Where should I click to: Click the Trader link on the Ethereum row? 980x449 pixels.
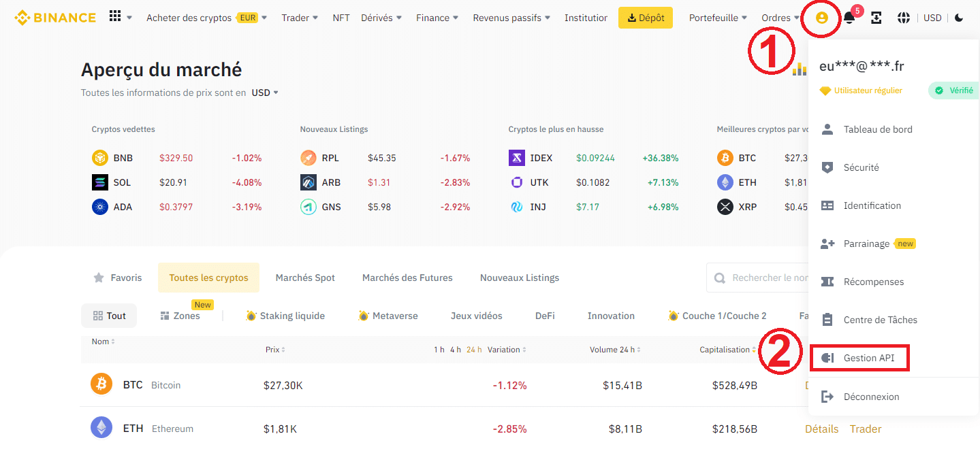(864, 429)
